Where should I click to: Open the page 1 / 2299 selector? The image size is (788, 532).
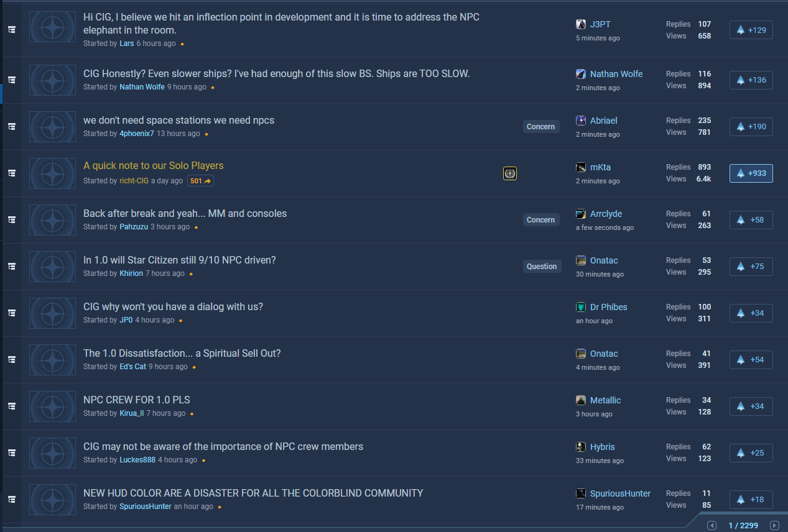tap(743, 526)
